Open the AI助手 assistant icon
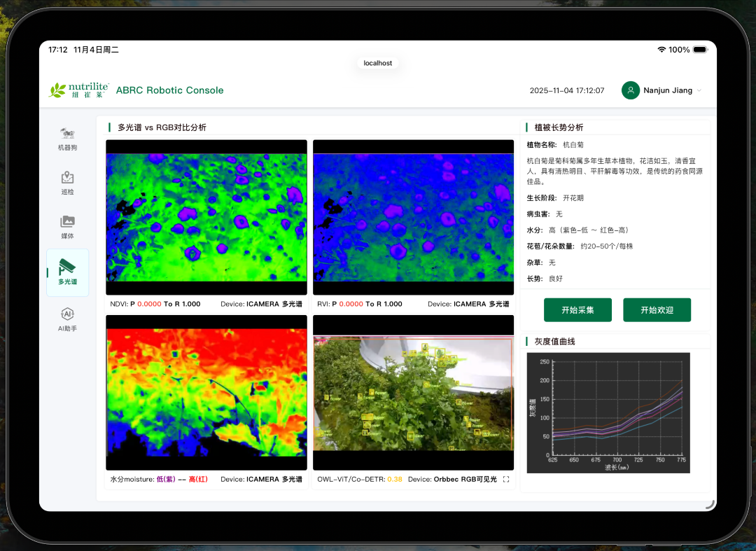 point(67,314)
